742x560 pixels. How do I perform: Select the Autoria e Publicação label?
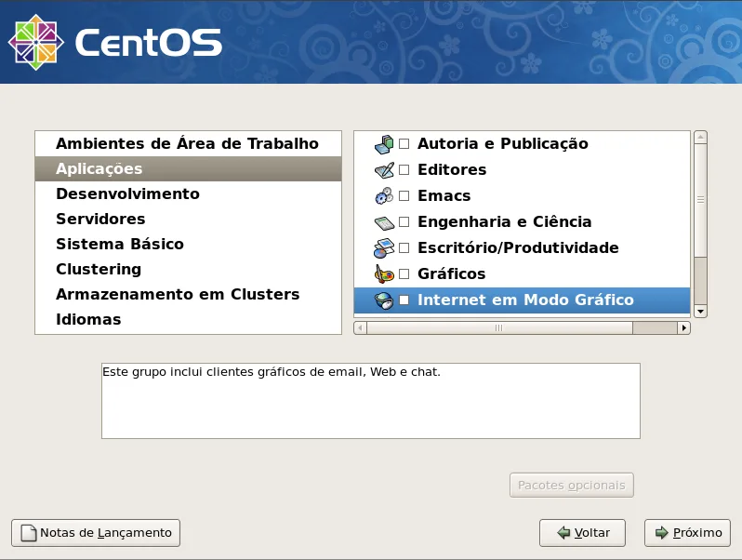click(502, 144)
